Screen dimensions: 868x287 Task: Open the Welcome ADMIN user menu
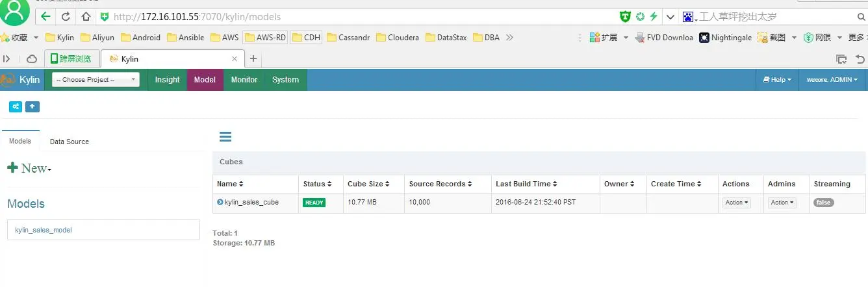coord(832,80)
